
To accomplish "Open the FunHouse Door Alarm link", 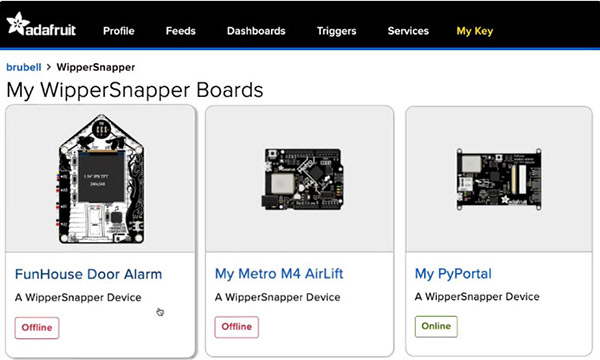I will pyautogui.click(x=88, y=274).
